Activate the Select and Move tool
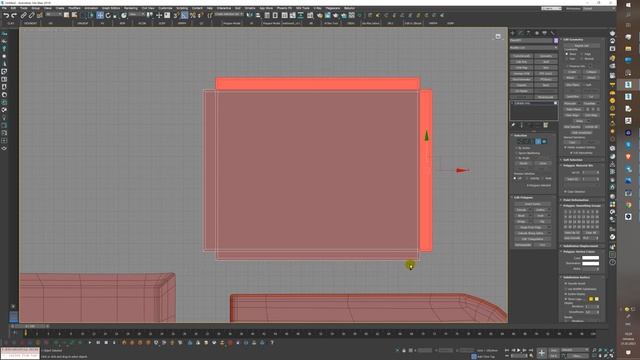640x360 pixels. click(100, 16)
